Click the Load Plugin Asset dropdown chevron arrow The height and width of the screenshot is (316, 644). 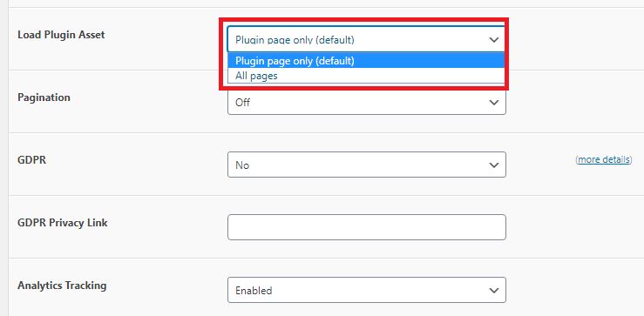[x=494, y=40]
